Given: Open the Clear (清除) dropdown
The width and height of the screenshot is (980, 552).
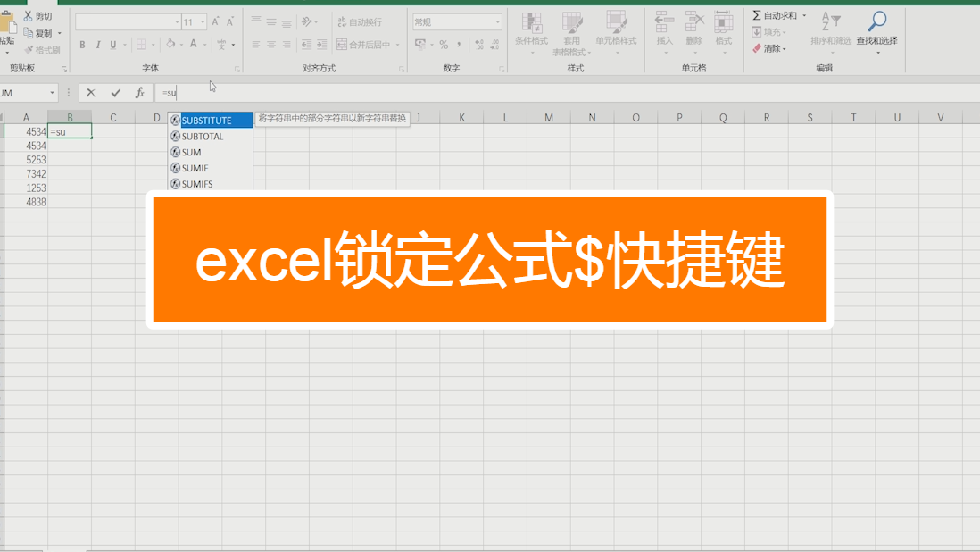Looking at the screenshot, I should pos(769,48).
